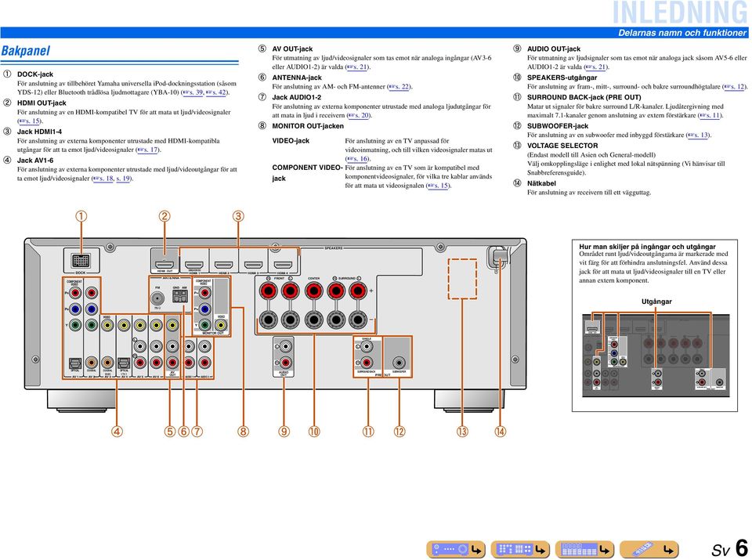Click the COMPONENT VIDEO-jack label
Image resolution: width=752 pixels, height=560 pixels.
[307, 173]
